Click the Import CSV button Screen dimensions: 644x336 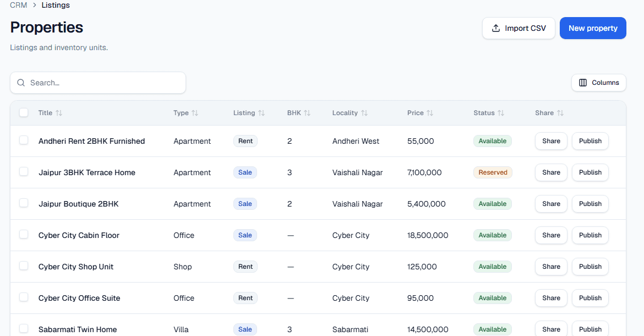tap(519, 28)
